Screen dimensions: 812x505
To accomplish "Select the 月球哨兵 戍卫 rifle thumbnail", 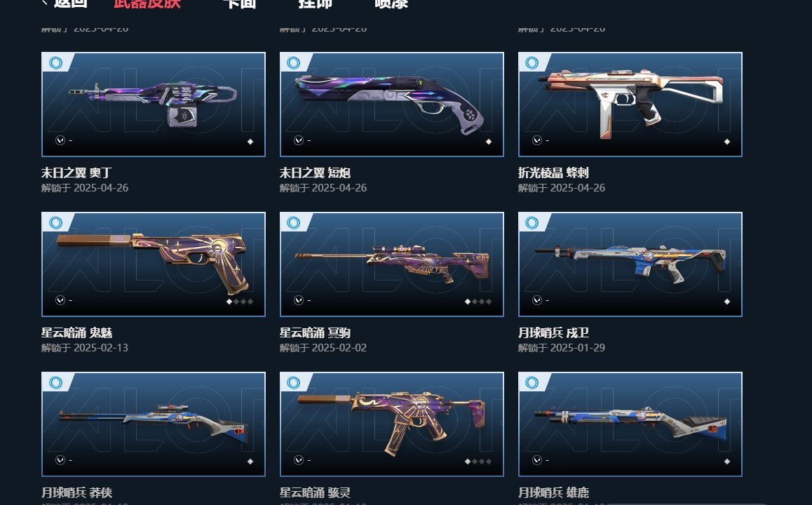I will click(x=630, y=264).
